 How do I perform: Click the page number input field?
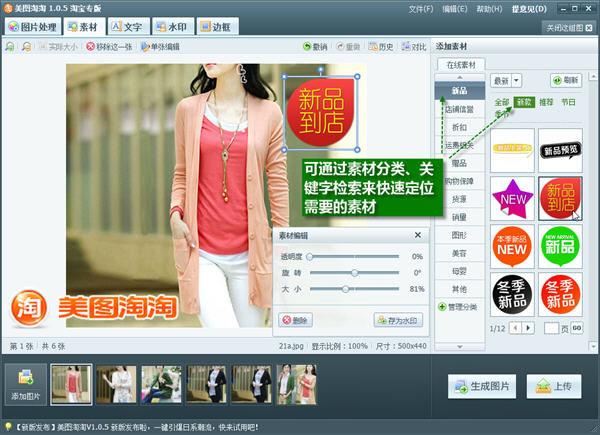click(x=551, y=328)
